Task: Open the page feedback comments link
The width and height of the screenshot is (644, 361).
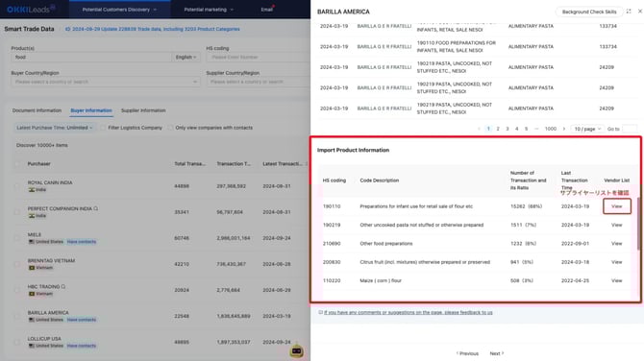Action: 408,312
